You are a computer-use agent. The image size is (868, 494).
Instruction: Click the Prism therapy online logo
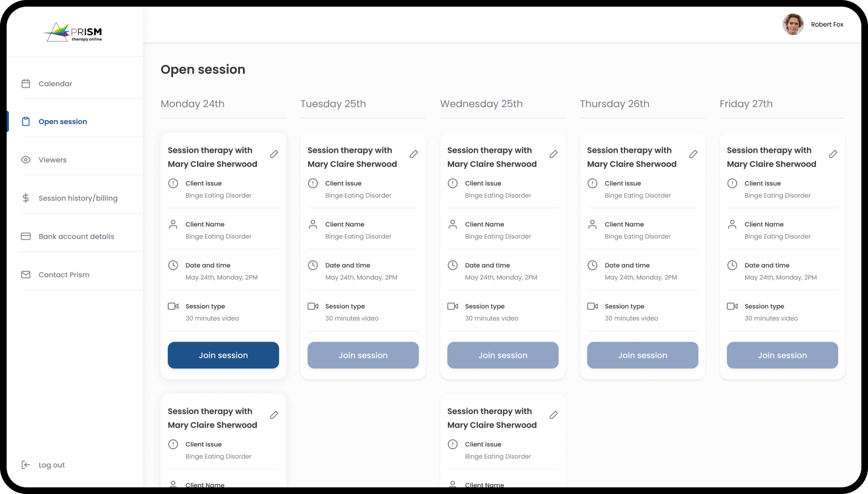click(x=73, y=32)
